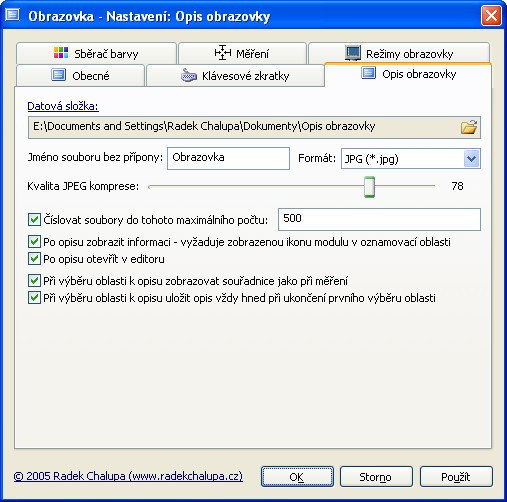The width and height of the screenshot is (507, 502).
Task: Click the measuring icon on Měření tab
Action: click(x=223, y=53)
